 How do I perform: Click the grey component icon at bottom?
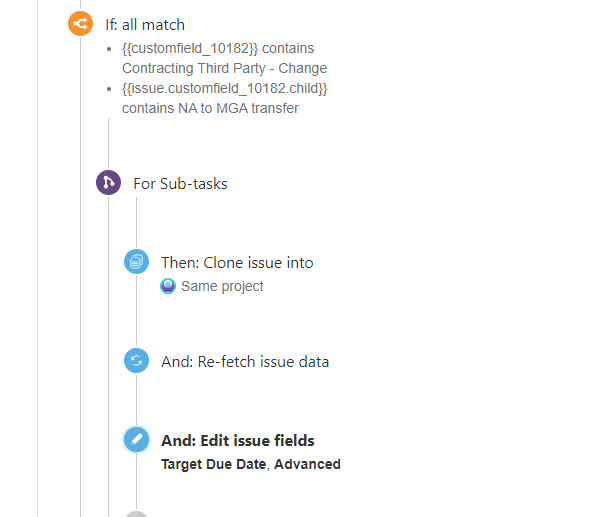pyautogui.click(x=136, y=514)
